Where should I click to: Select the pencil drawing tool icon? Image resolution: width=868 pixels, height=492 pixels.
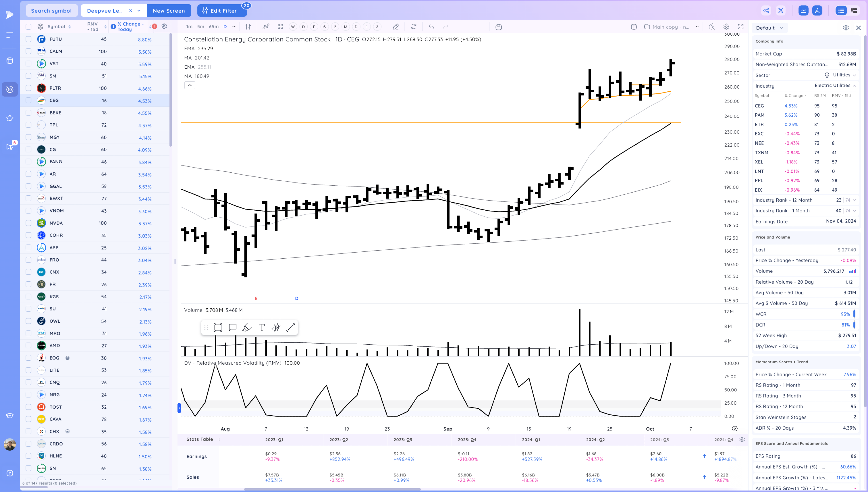tap(396, 27)
